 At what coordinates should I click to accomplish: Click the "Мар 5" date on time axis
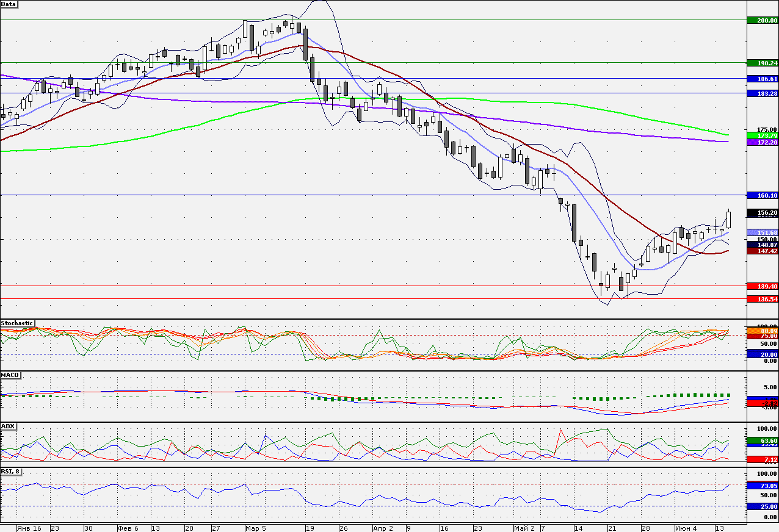[x=255, y=528]
